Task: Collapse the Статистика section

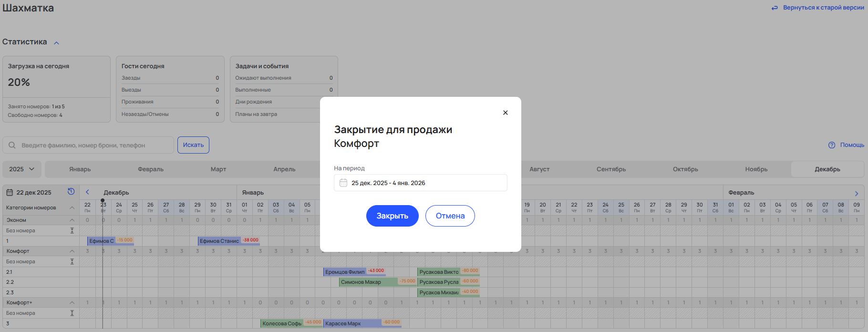Action: click(x=56, y=43)
